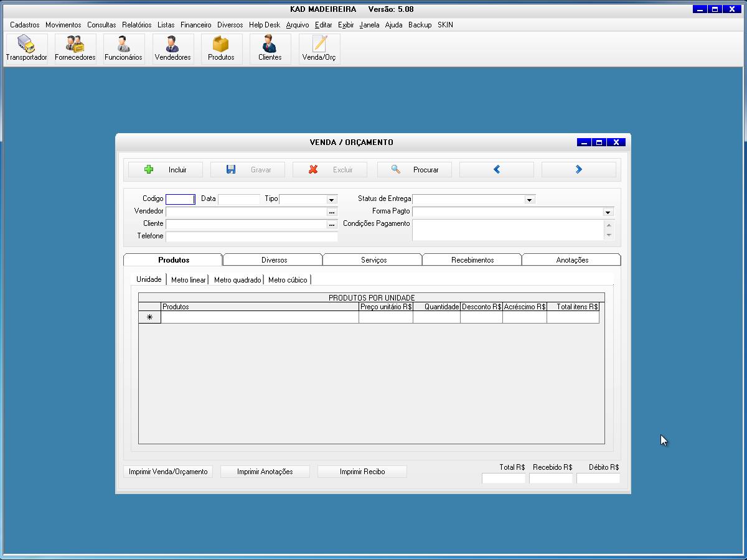Screen dimensions: 747x560
Task: Select the Produtos tab
Action: 174,260
